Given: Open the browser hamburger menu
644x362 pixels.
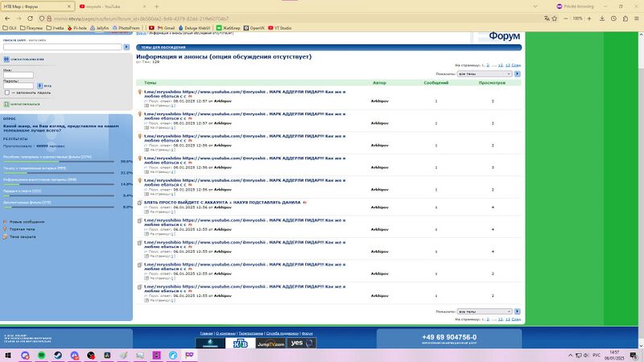Looking at the screenshot, I should coord(637,19).
